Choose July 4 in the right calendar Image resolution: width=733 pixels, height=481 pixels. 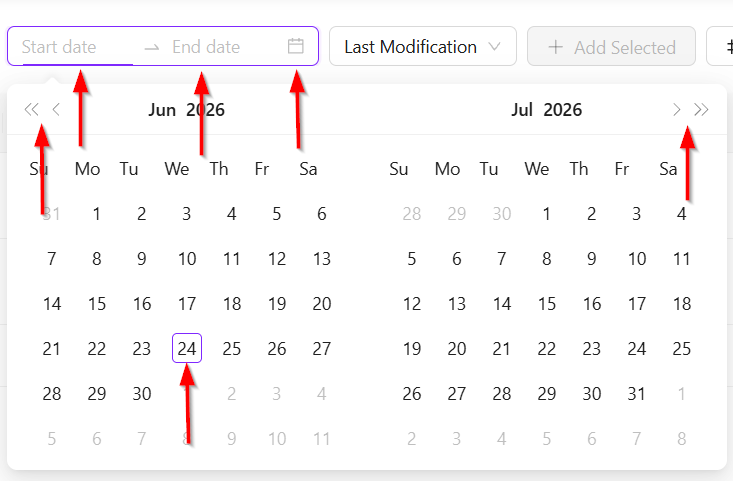pyautogui.click(x=682, y=214)
